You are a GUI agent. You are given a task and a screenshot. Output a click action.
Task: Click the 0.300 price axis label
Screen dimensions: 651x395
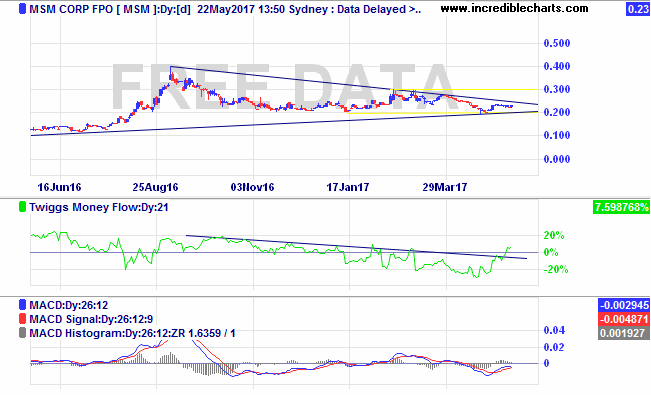point(557,89)
